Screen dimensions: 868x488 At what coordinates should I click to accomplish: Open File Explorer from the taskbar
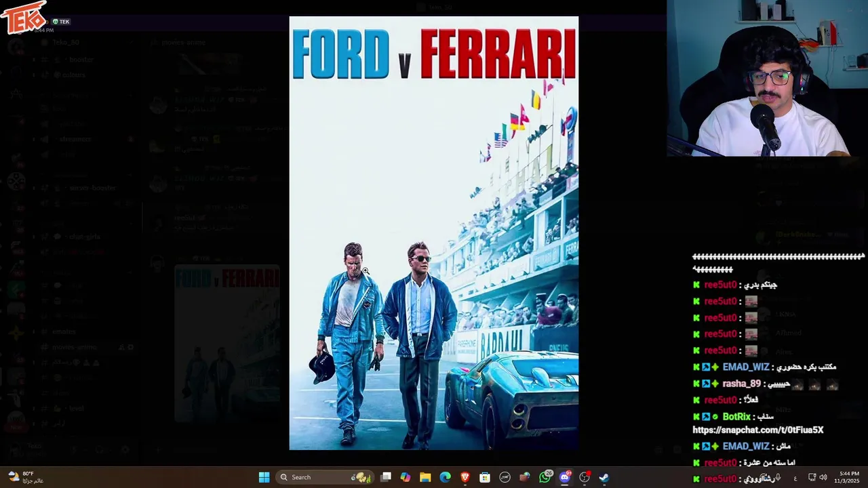(425, 477)
